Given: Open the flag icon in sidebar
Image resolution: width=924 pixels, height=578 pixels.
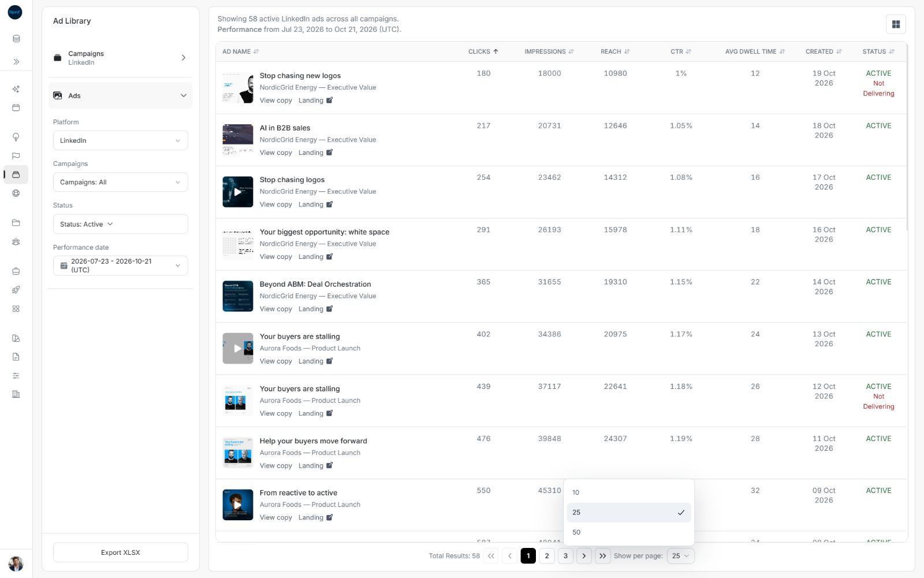Looking at the screenshot, I should [16, 156].
